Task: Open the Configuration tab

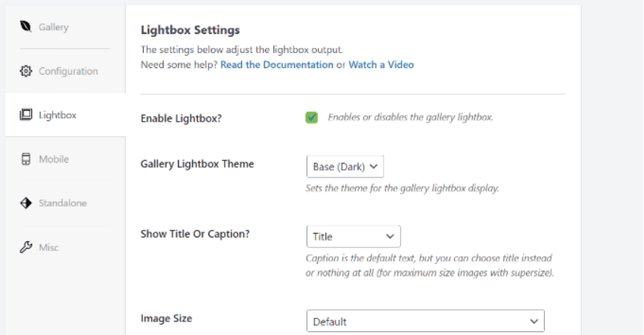Action: pyautogui.click(x=68, y=71)
